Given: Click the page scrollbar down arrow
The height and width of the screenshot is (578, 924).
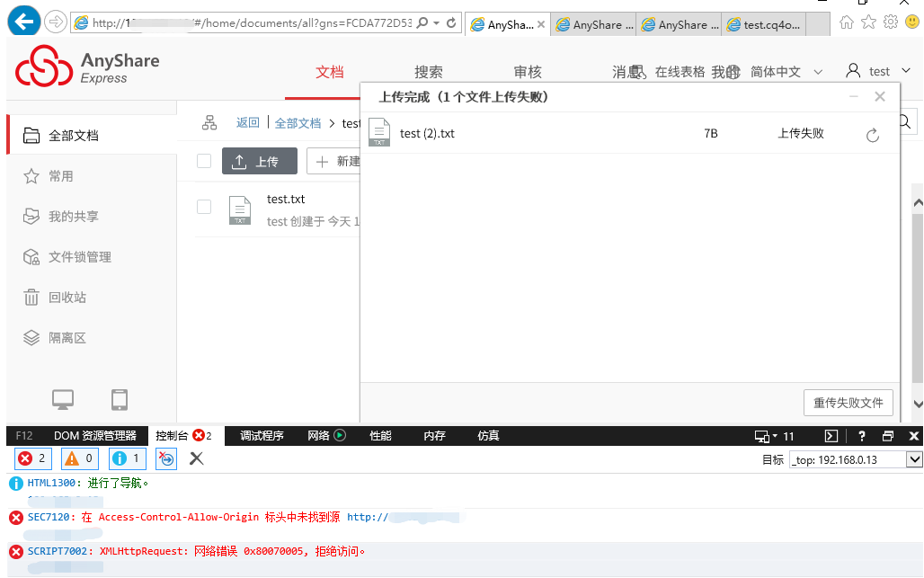Looking at the screenshot, I should click(918, 405).
